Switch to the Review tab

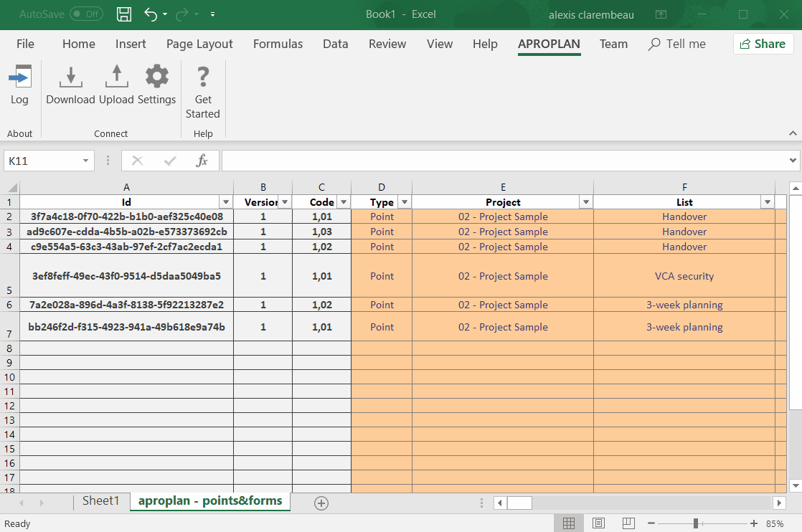point(387,44)
